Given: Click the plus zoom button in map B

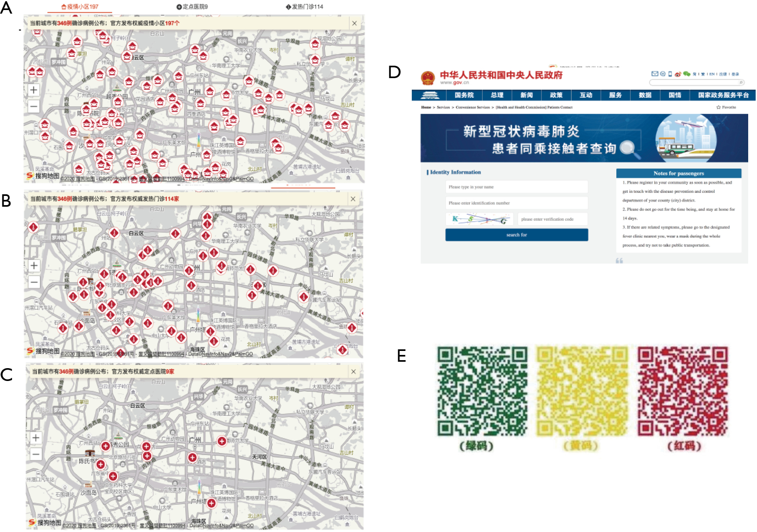Looking at the screenshot, I should [34, 265].
